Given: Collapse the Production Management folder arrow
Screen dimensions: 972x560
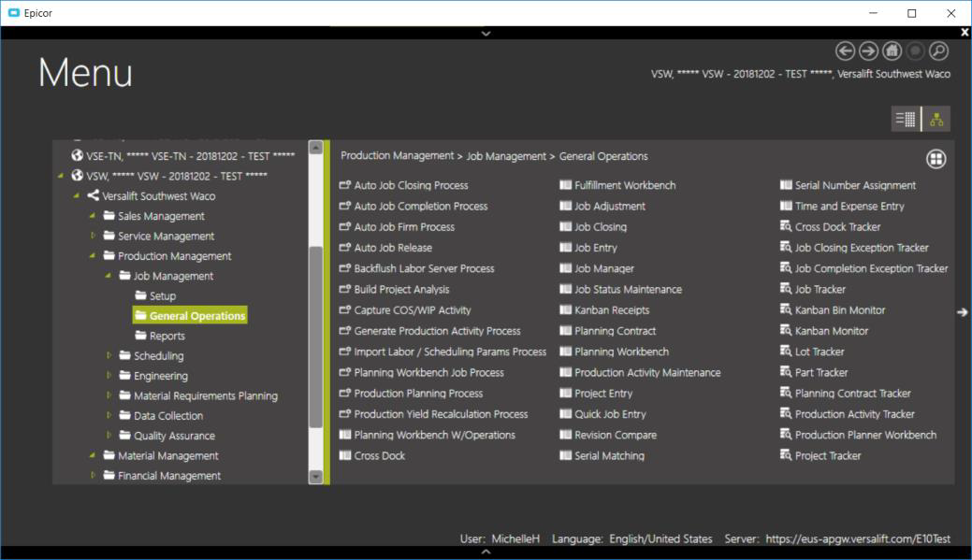Looking at the screenshot, I should (x=93, y=255).
